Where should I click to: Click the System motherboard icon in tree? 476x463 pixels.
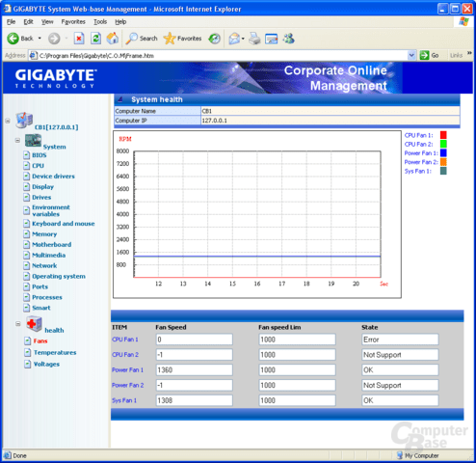click(x=33, y=141)
